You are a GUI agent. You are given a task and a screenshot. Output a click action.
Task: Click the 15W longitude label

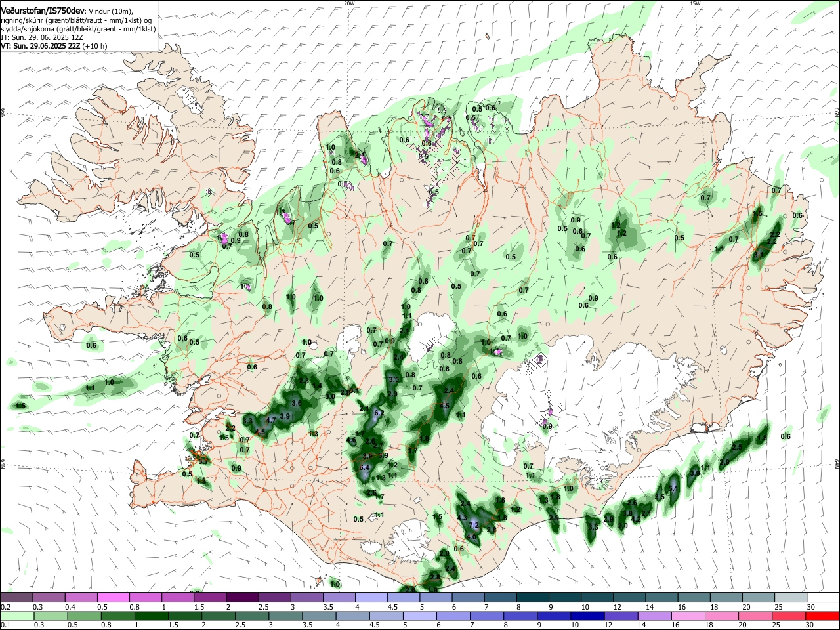(x=695, y=3)
